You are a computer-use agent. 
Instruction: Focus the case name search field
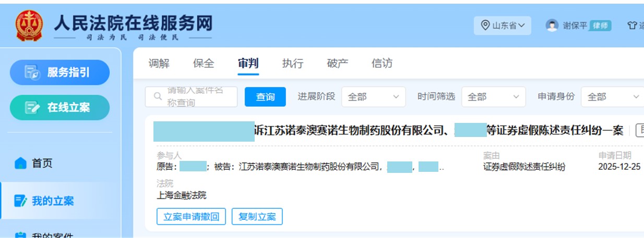pos(191,97)
